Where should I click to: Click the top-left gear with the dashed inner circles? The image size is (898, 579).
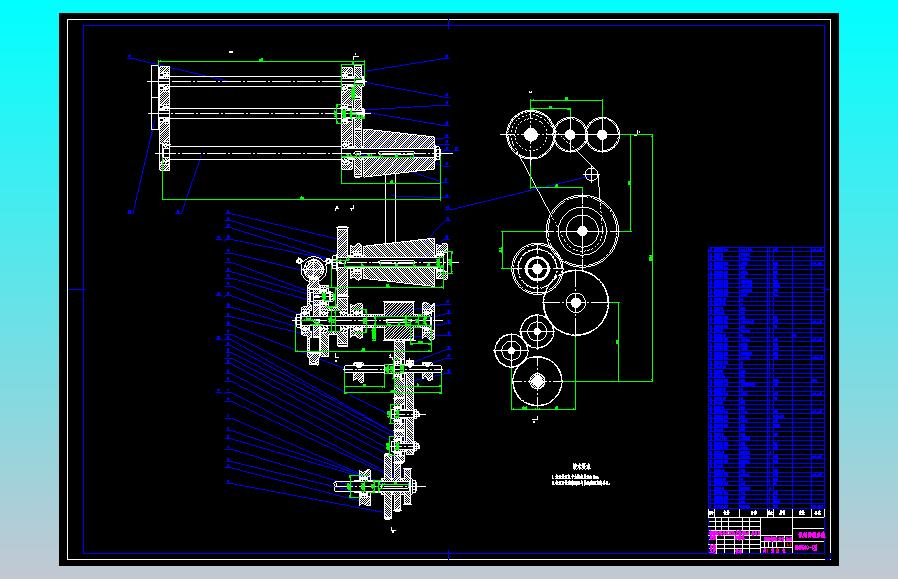tap(530, 134)
